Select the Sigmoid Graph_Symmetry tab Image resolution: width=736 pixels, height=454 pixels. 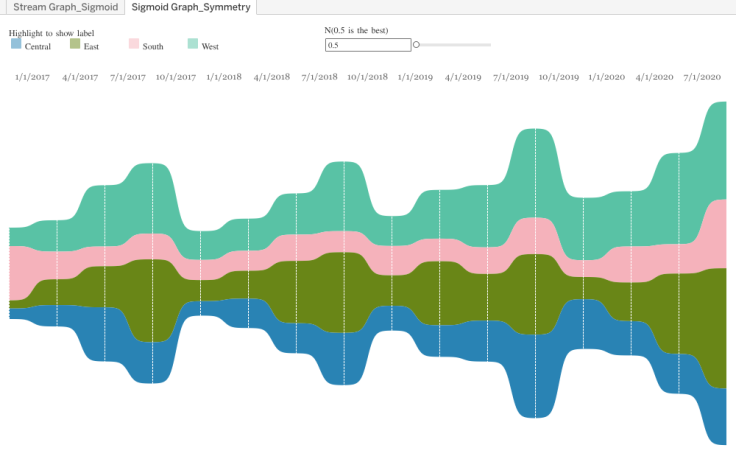(x=188, y=7)
